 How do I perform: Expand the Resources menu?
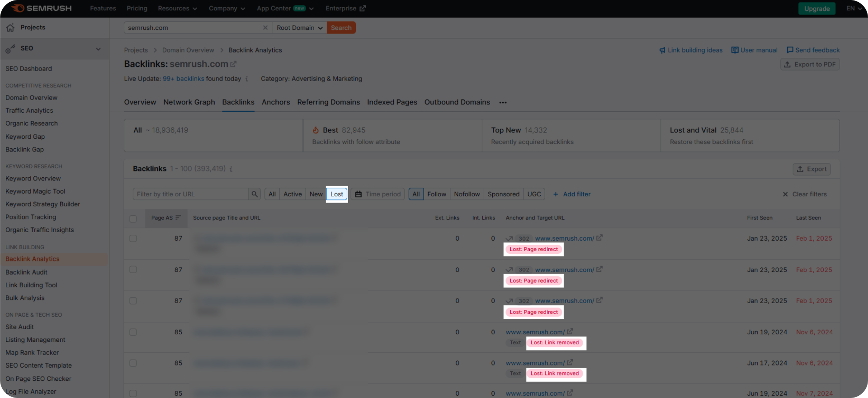pyautogui.click(x=177, y=8)
